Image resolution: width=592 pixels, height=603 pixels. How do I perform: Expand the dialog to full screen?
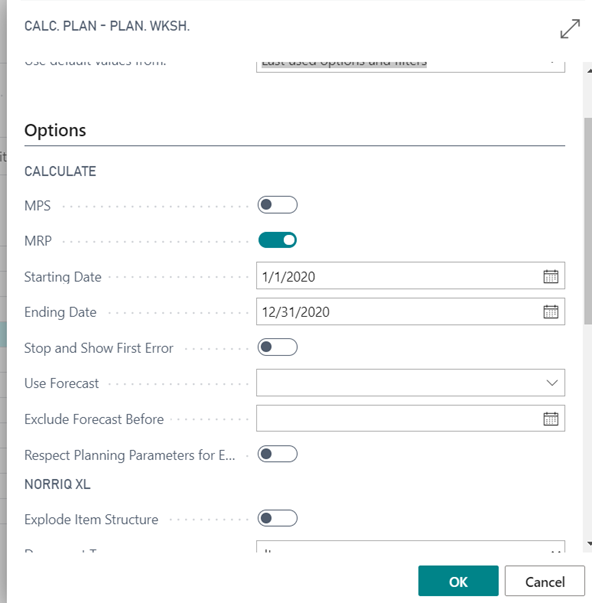570,29
